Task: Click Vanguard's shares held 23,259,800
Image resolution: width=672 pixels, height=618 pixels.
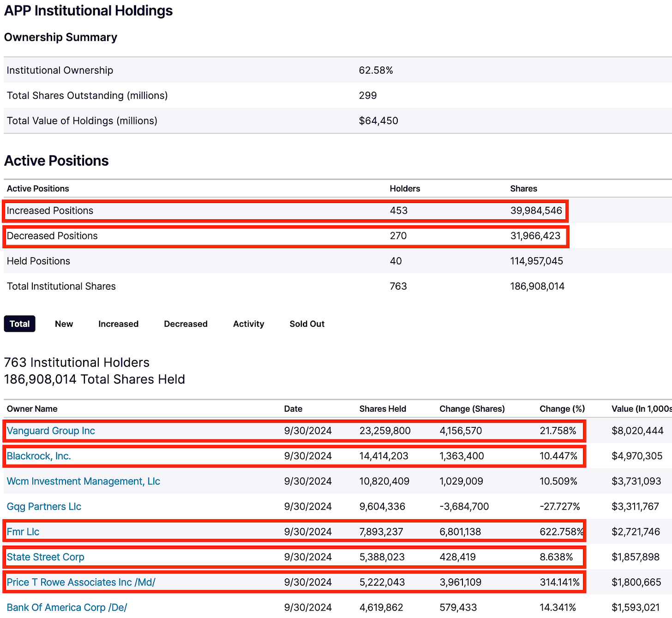Action: (385, 431)
